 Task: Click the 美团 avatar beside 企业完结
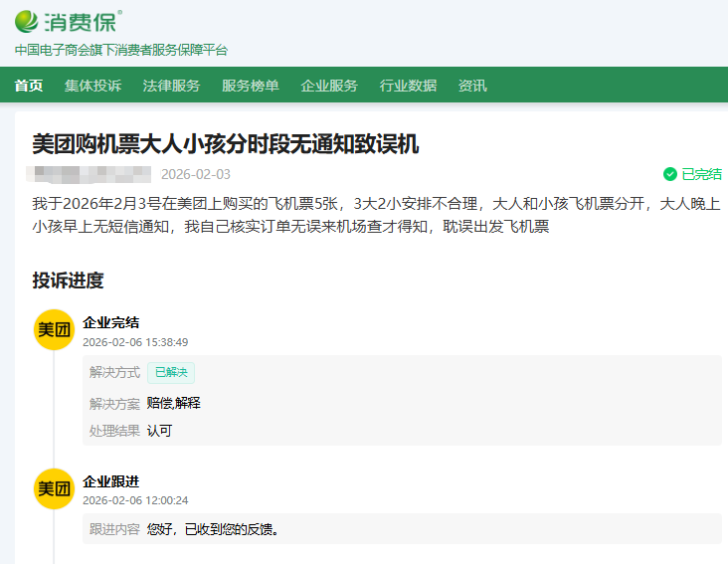click(x=54, y=330)
